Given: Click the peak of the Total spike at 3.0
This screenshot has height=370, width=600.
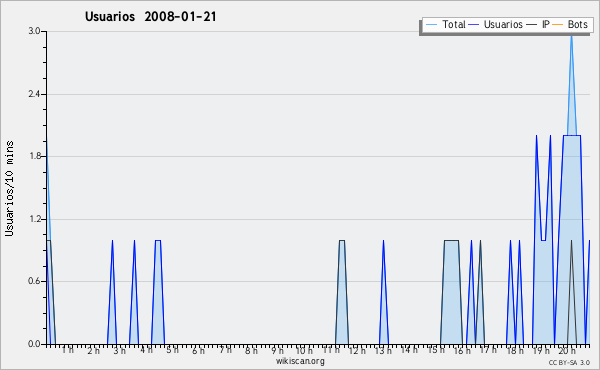Looking at the screenshot, I should tap(571, 35).
